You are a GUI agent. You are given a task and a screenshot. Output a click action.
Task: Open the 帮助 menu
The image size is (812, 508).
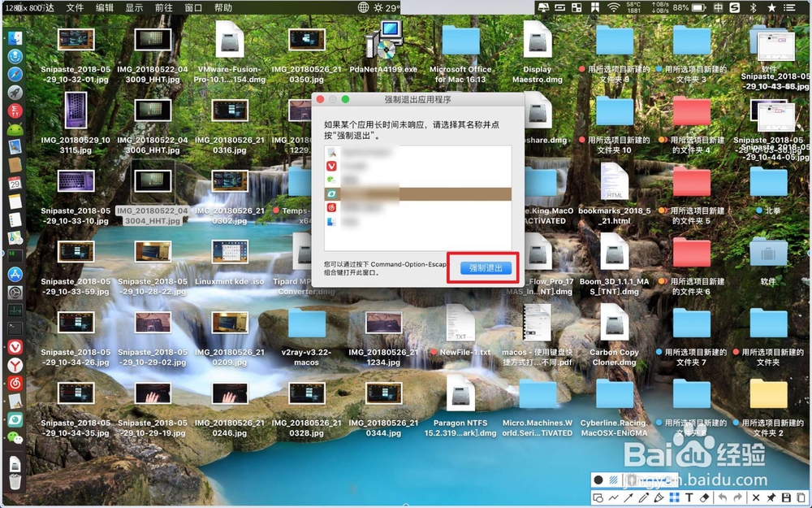click(223, 8)
